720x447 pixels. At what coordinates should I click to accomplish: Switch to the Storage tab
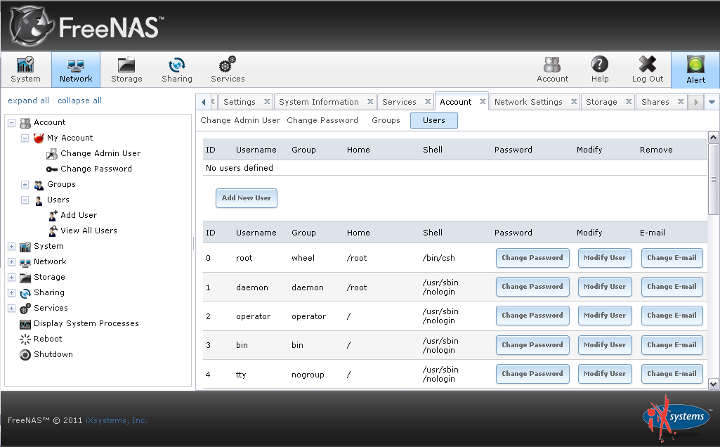click(601, 102)
